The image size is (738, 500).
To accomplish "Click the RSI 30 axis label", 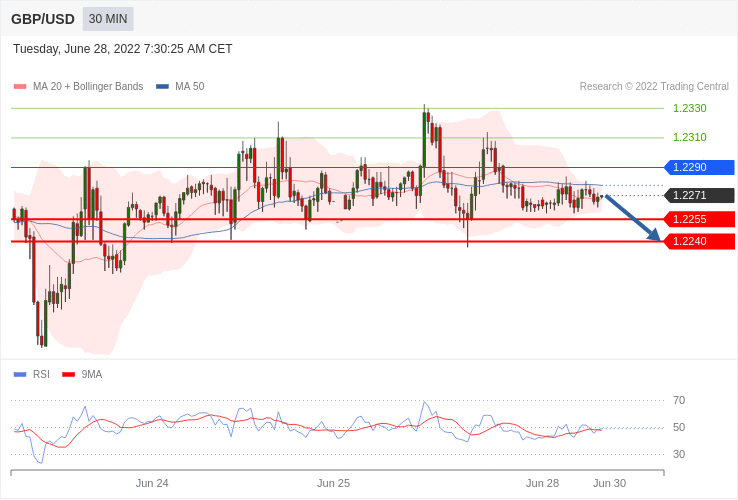I will [x=679, y=454].
